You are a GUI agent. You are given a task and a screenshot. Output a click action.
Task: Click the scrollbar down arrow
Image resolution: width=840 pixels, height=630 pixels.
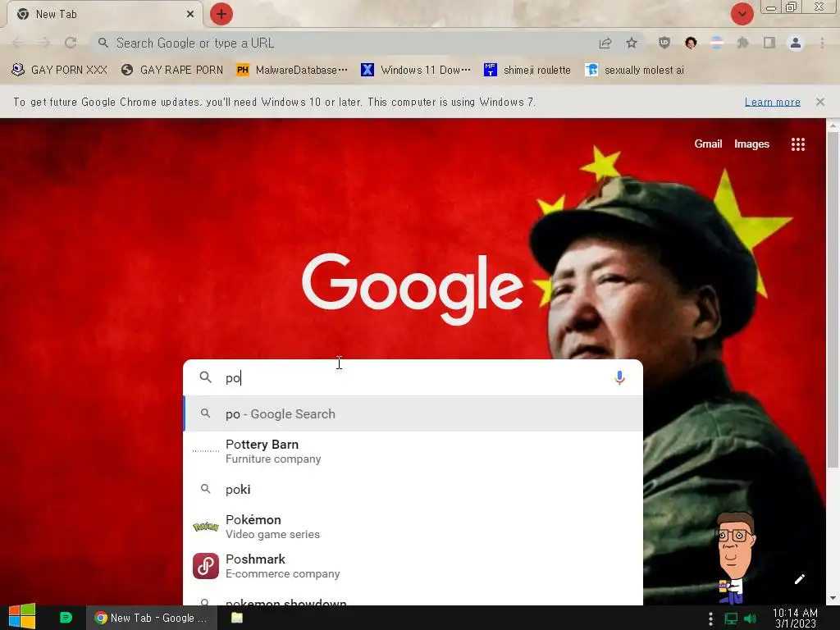832,598
